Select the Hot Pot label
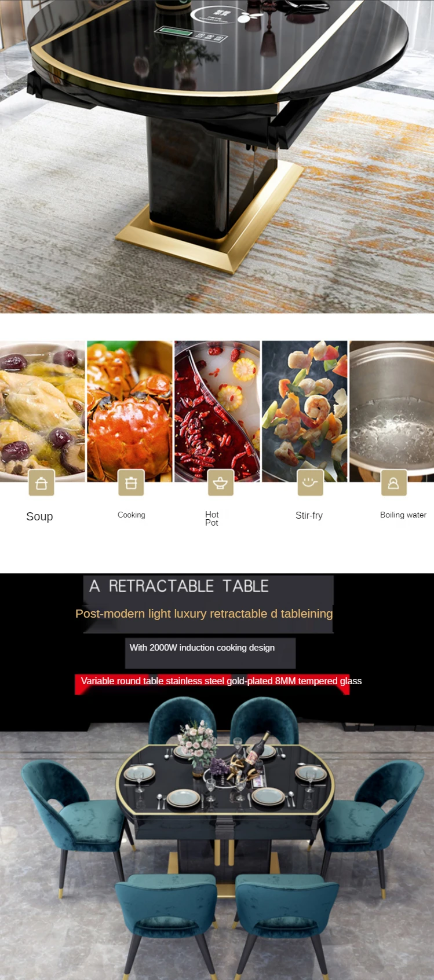This screenshot has width=434, height=980. [x=212, y=518]
